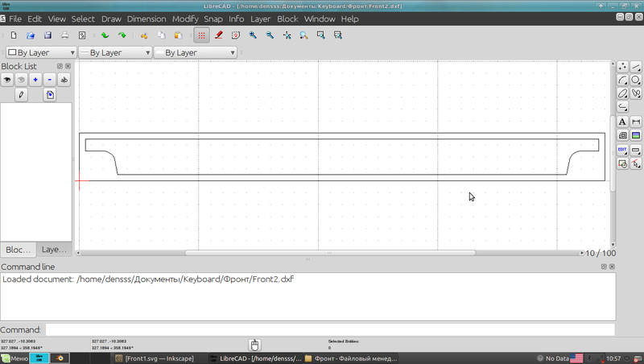Toggle draft mode with the red pen
Image resolution: width=644 pixels, height=364 pixels.
218,35
